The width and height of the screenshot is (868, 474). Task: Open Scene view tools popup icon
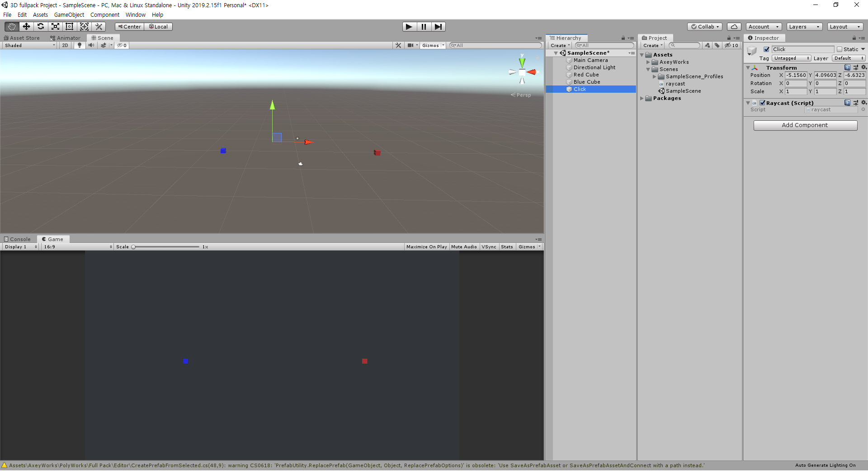[398, 45]
